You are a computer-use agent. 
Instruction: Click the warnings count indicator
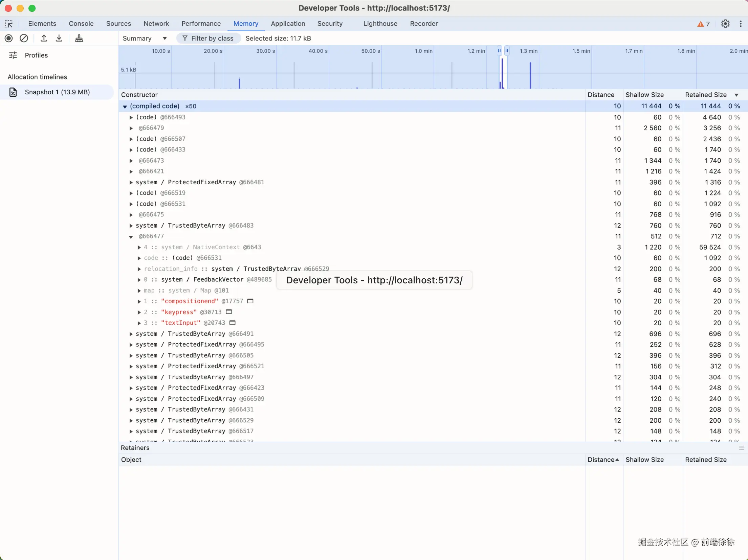pos(703,24)
